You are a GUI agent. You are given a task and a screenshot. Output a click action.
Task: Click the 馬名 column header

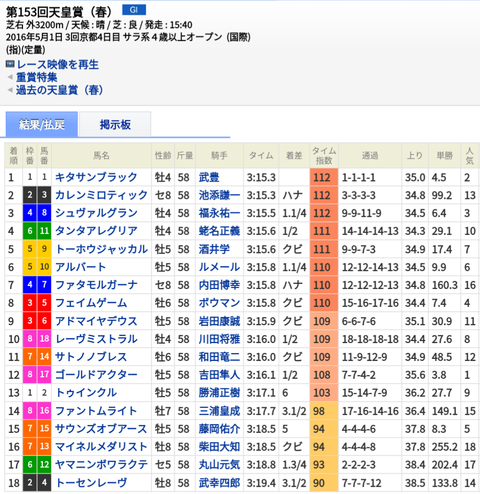101,155
